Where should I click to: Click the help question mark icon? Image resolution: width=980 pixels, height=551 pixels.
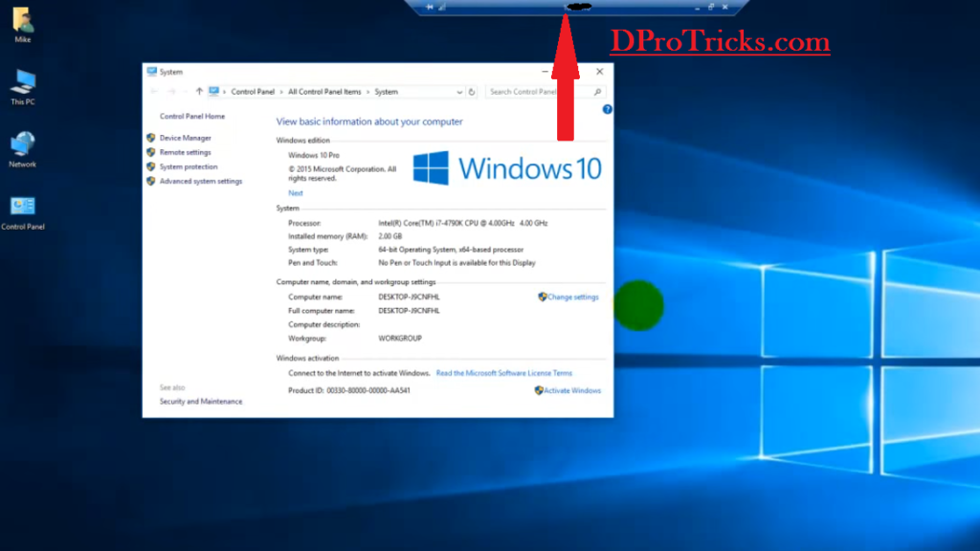pyautogui.click(x=607, y=109)
